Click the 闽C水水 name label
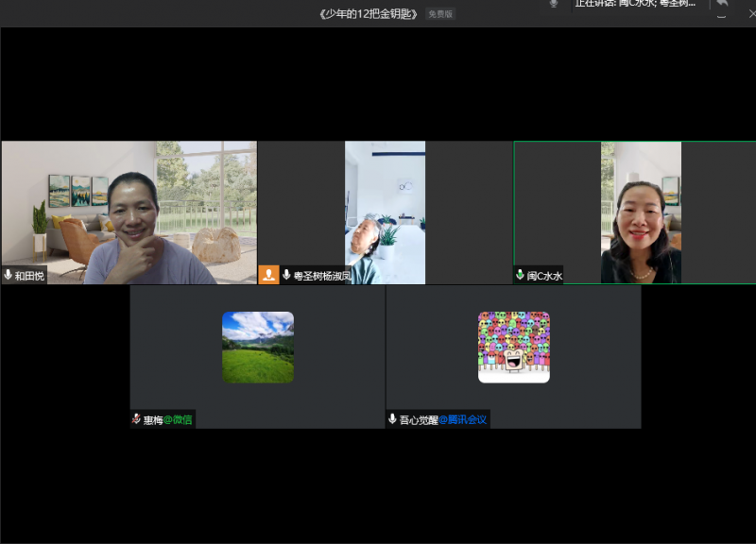This screenshot has height=544, width=756. 544,276
